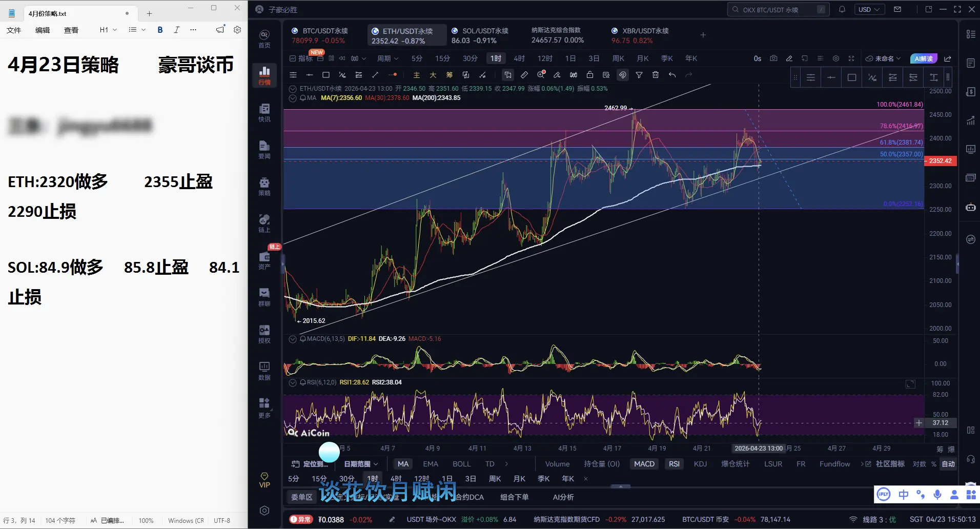The width and height of the screenshot is (980, 529).
Task: Toggle 自动 auto scale
Action: (x=948, y=464)
